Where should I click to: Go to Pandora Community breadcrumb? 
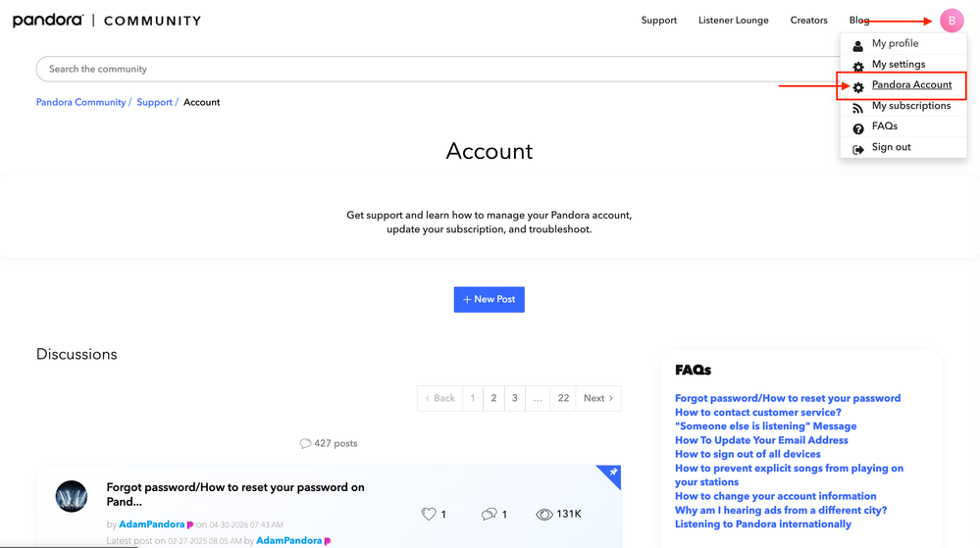point(80,102)
